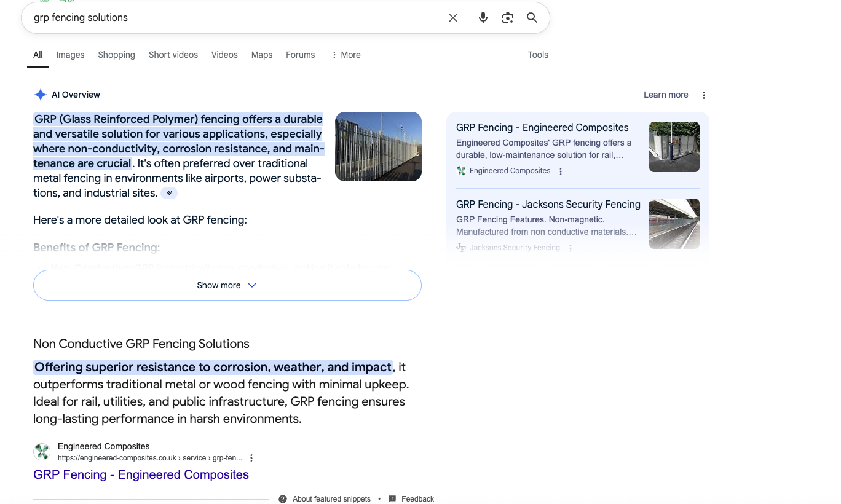This screenshot has width=841, height=504.
Task: Switch to the Forums tab
Action: 300,55
